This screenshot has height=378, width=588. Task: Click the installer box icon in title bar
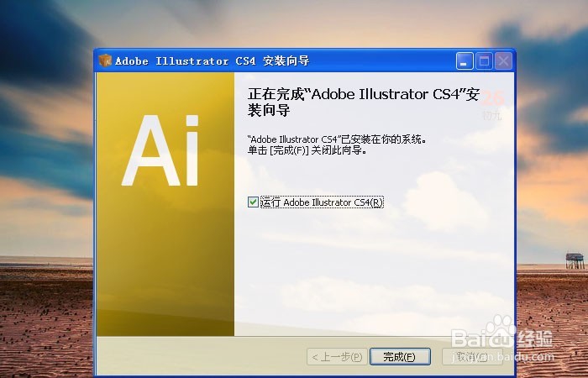point(105,60)
